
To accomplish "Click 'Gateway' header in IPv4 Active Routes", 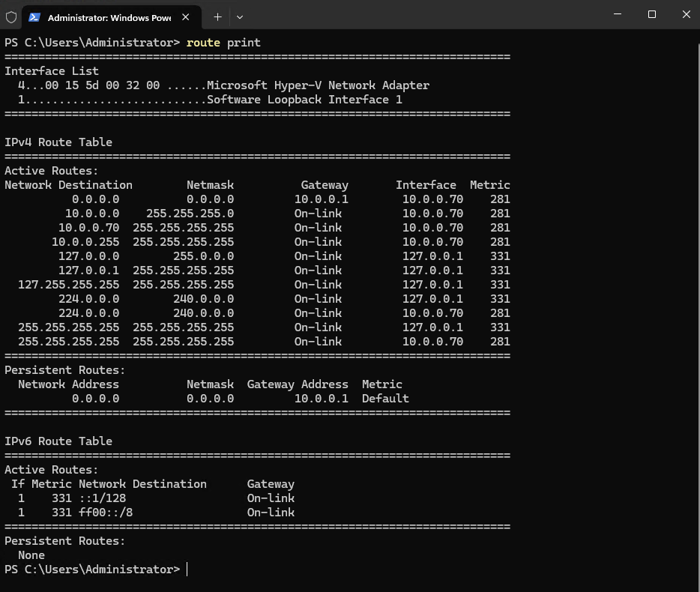I will 325,185.
